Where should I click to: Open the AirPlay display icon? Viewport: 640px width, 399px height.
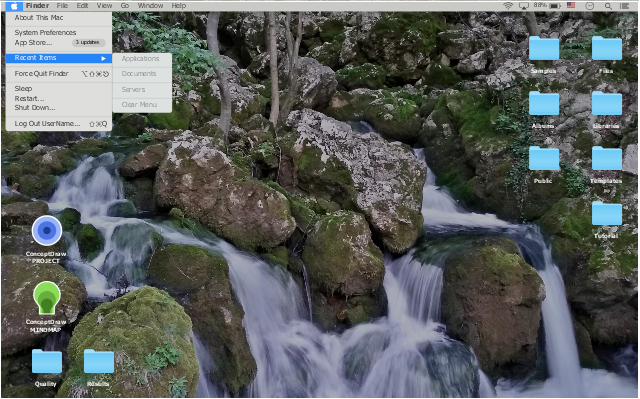[x=524, y=6]
